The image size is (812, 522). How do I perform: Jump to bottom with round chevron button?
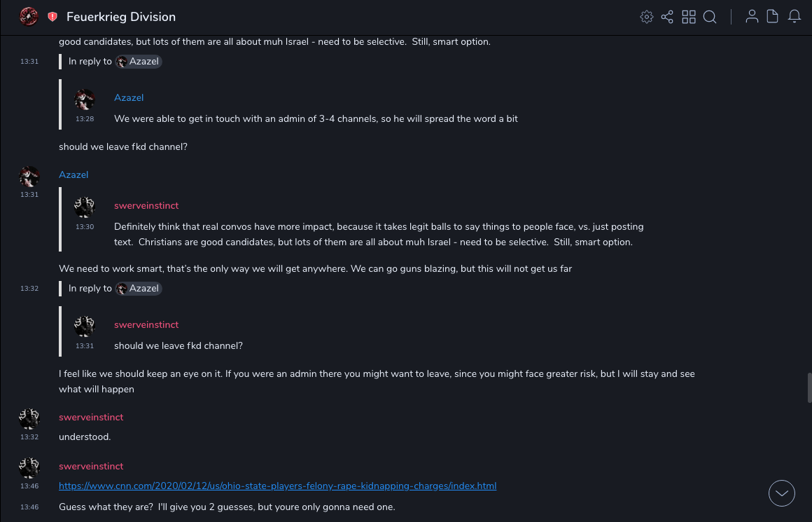pos(782,493)
